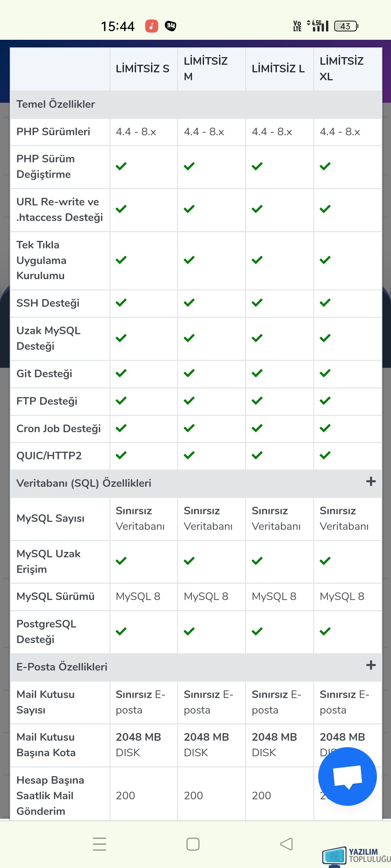Click the PHP Sürümleri row label

click(53, 132)
